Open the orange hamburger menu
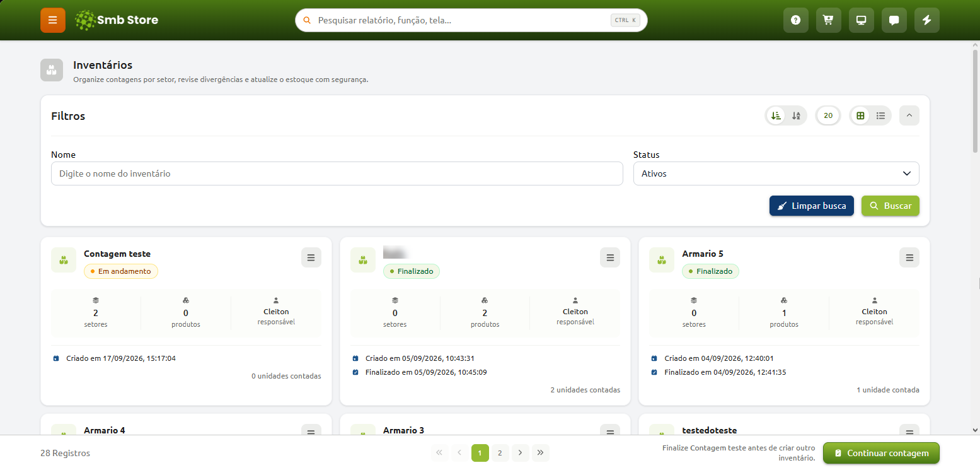This screenshot has height=470, width=980. click(x=53, y=20)
